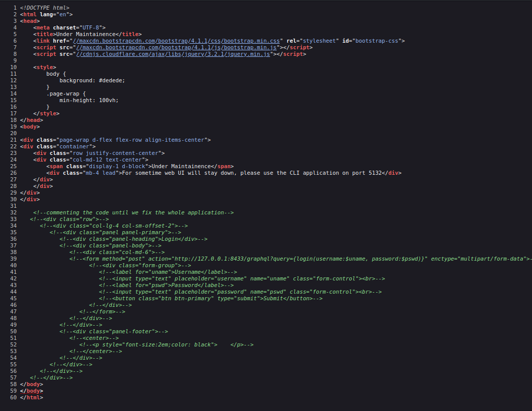The height and width of the screenshot is (411, 532).
Task: Click the display-1 span Under Maintainence line
Action: pyautogui.click(x=140, y=167)
